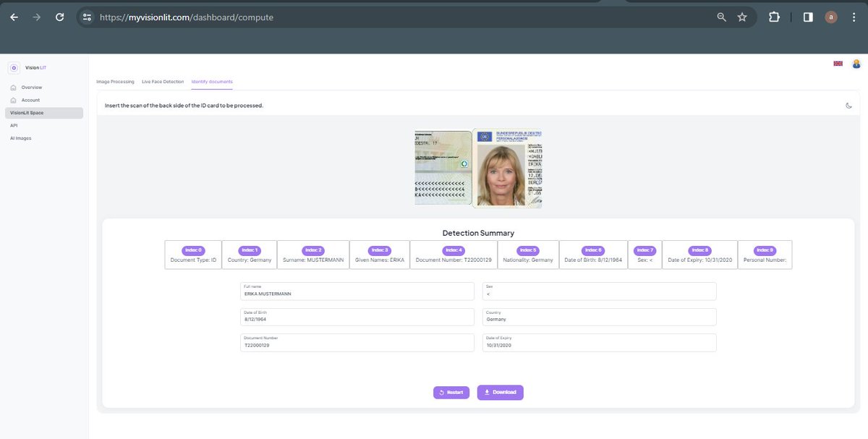This screenshot has height=439, width=868.
Task: Click the instruction text about ID card scan
Action: 184,106
